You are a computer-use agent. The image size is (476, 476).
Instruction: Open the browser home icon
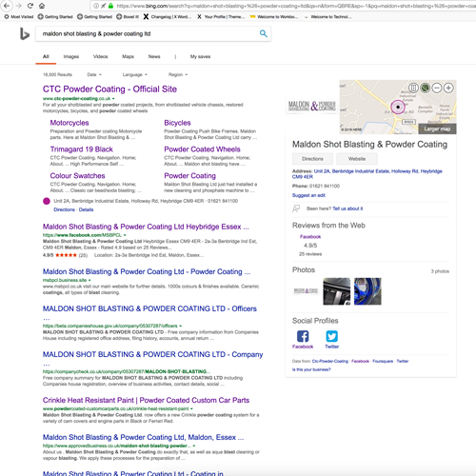(42, 6)
